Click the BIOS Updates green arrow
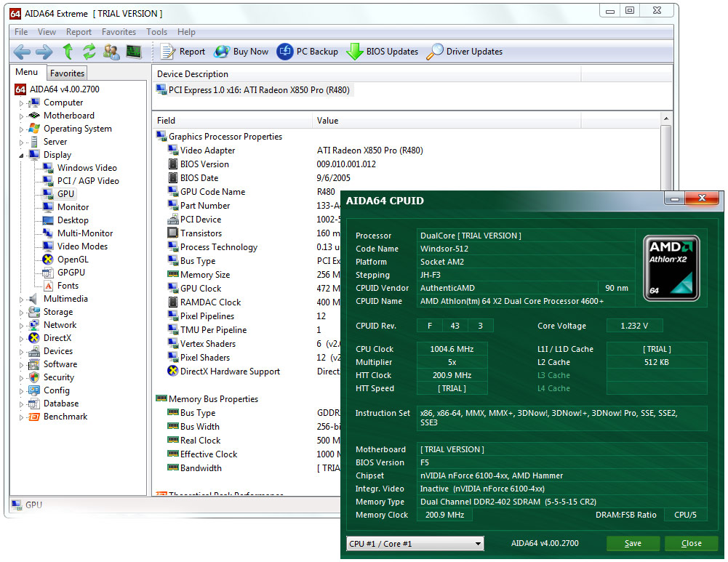This screenshot has height=562, width=728. point(355,52)
